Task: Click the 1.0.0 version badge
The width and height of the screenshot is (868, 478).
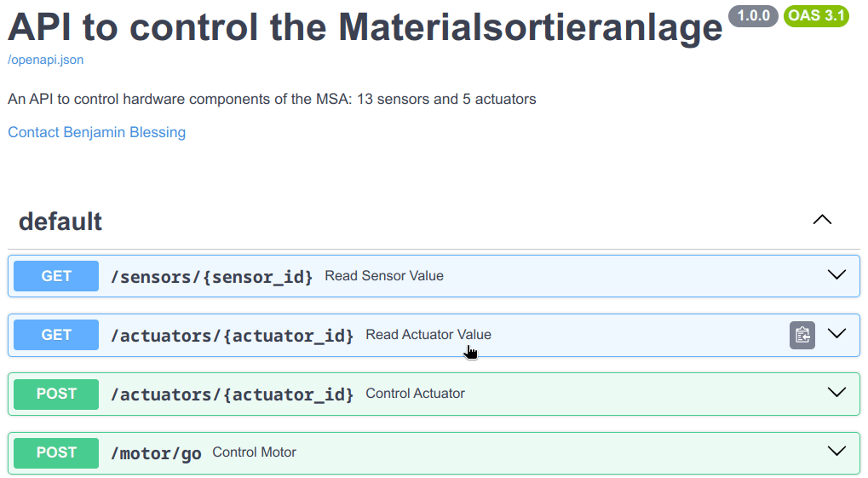Action: (753, 15)
